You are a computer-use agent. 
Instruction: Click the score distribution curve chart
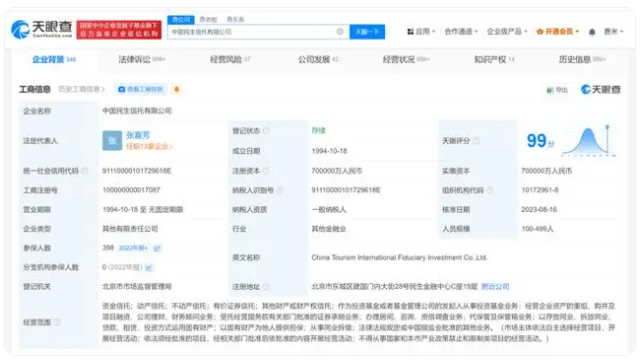[x=589, y=141]
